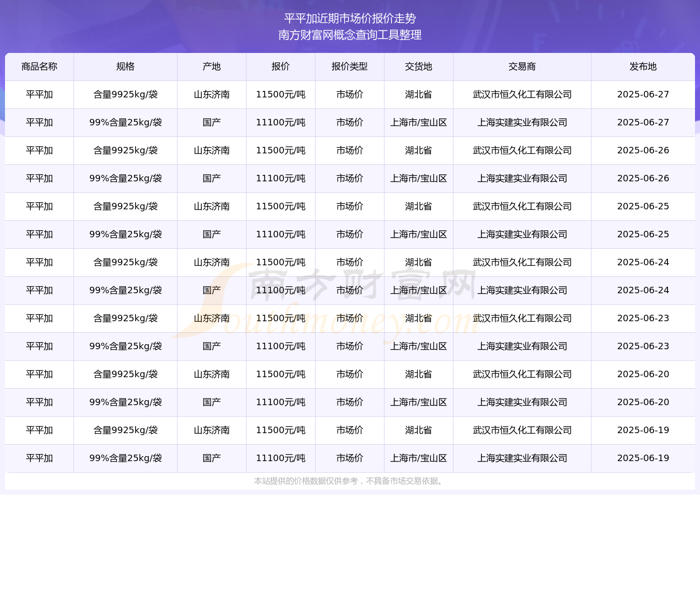
Task: Select the 规格 column header
Action: [125, 66]
